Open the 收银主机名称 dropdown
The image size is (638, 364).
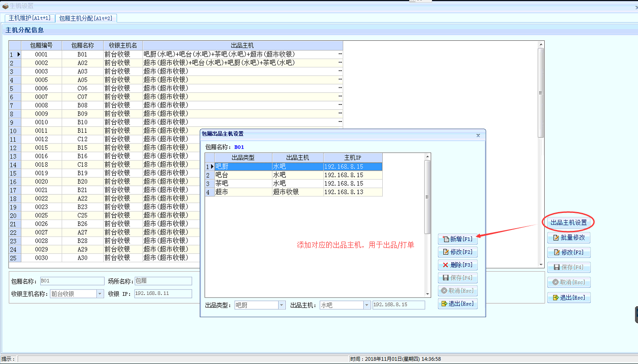pyautogui.click(x=100, y=294)
